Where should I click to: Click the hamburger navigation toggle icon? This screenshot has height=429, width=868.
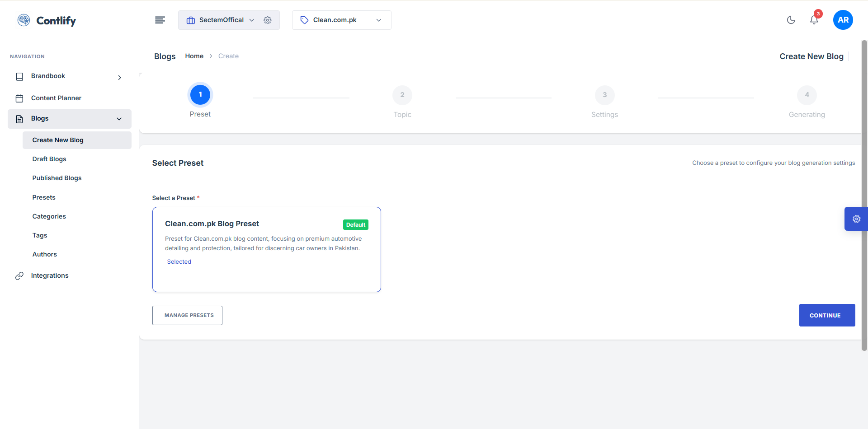pyautogui.click(x=160, y=20)
